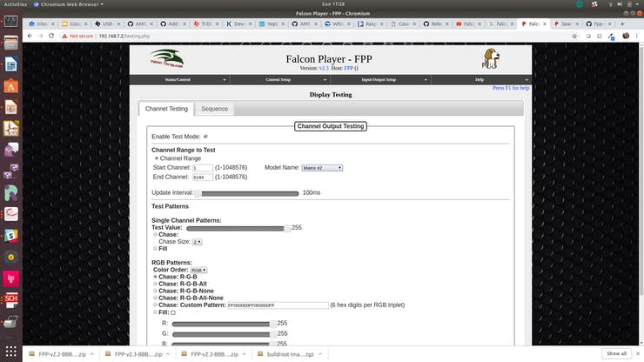Screen dimensions: 644x362
Task: Click the Falcon Christmas logo
Action: click(x=166, y=59)
